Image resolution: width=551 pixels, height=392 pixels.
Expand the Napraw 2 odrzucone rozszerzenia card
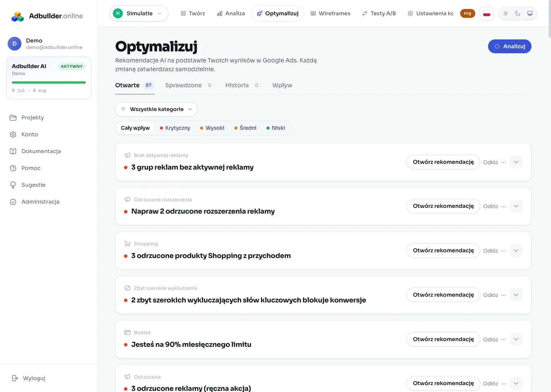pyautogui.click(x=516, y=206)
